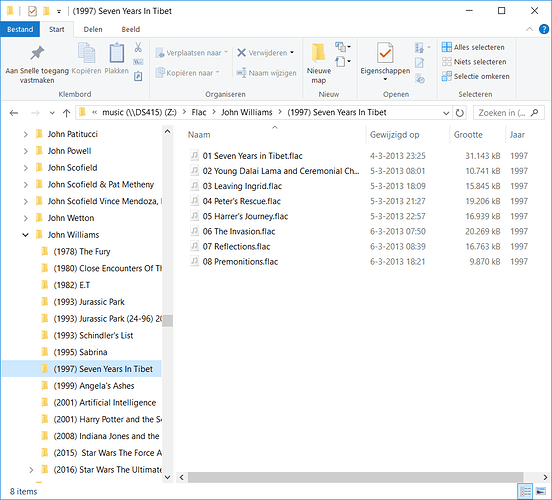Pin folder to Quick access (Aan Snelle toegang vastmaken)
Image resolution: width=552 pixels, height=500 pixels.
37,64
